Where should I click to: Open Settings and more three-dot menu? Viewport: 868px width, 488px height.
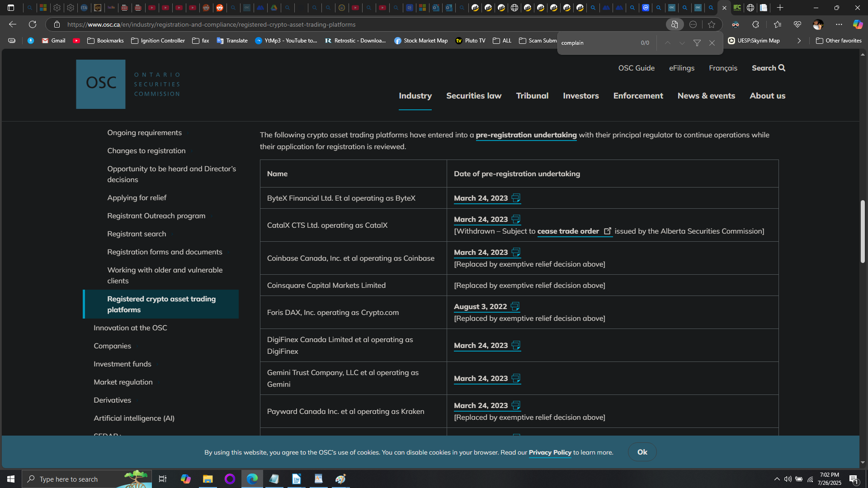tap(839, 24)
